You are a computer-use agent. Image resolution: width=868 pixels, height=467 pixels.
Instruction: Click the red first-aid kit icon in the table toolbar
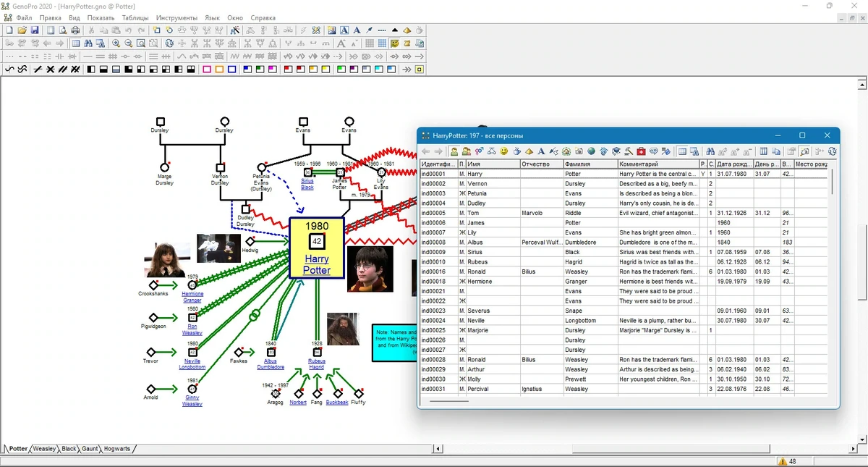641,151
